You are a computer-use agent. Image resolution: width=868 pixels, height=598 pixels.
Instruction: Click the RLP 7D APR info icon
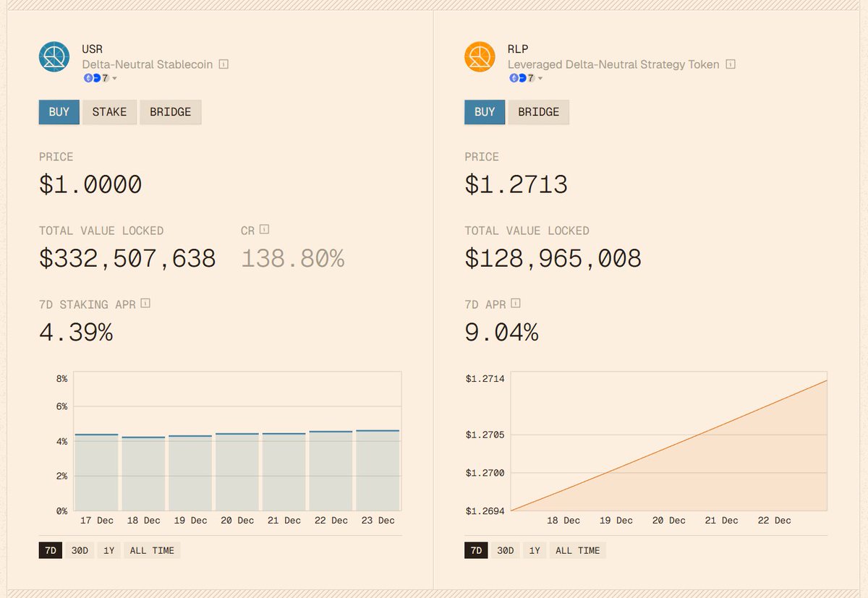pyautogui.click(x=516, y=304)
